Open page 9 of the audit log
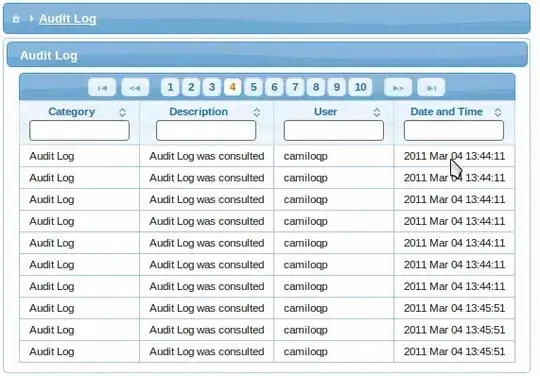The image size is (540, 376). pyautogui.click(x=337, y=87)
